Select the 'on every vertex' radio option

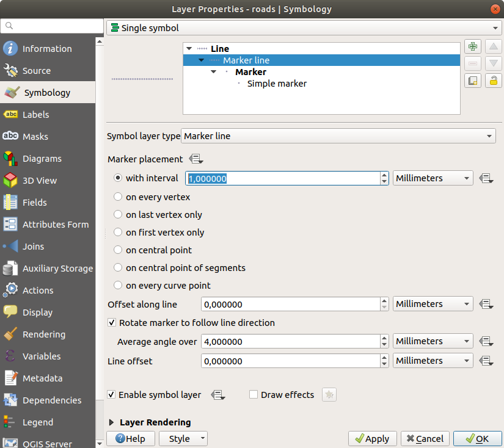pyautogui.click(x=118, y=197)
